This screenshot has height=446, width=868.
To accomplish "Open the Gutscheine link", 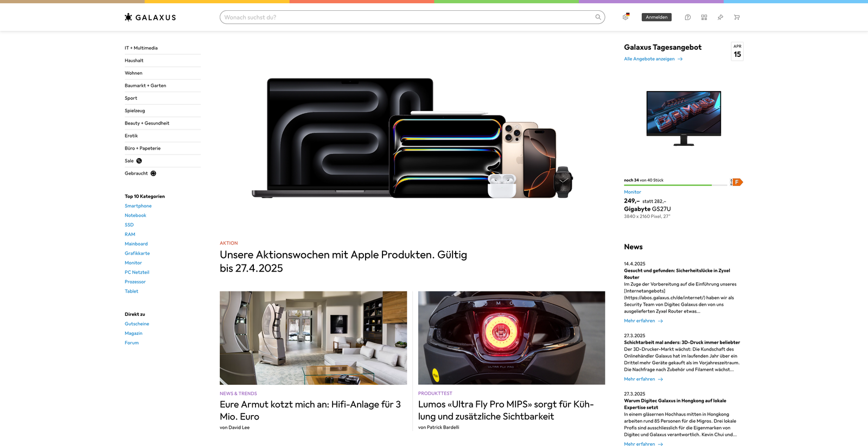I will coord(137,324).
